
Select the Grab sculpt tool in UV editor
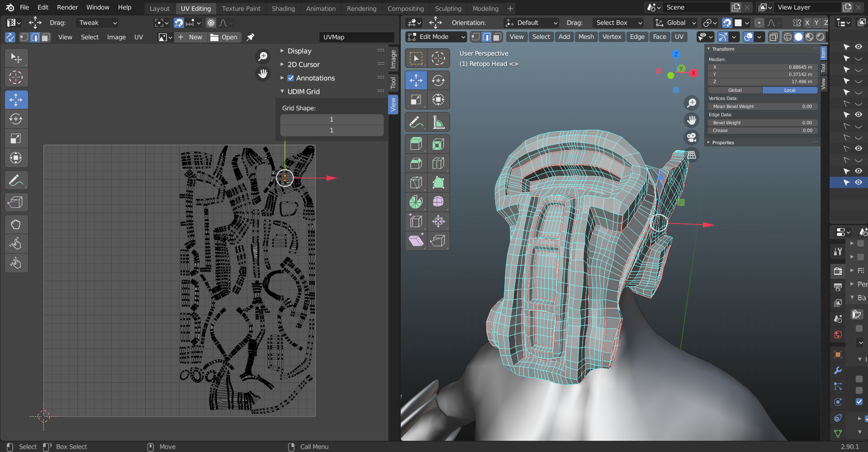(16, 225)
